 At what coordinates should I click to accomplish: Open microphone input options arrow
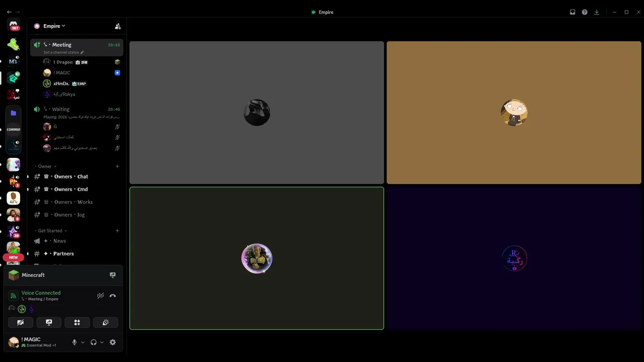[x=83, y=342]
